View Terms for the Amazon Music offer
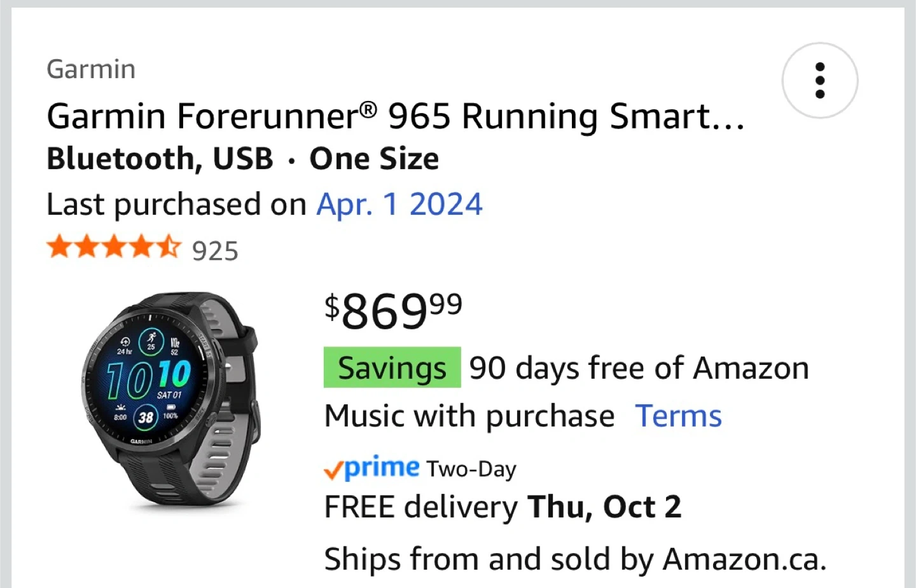Image resolution: width=916 pixels, height=588 pixels. pos(678,416)
